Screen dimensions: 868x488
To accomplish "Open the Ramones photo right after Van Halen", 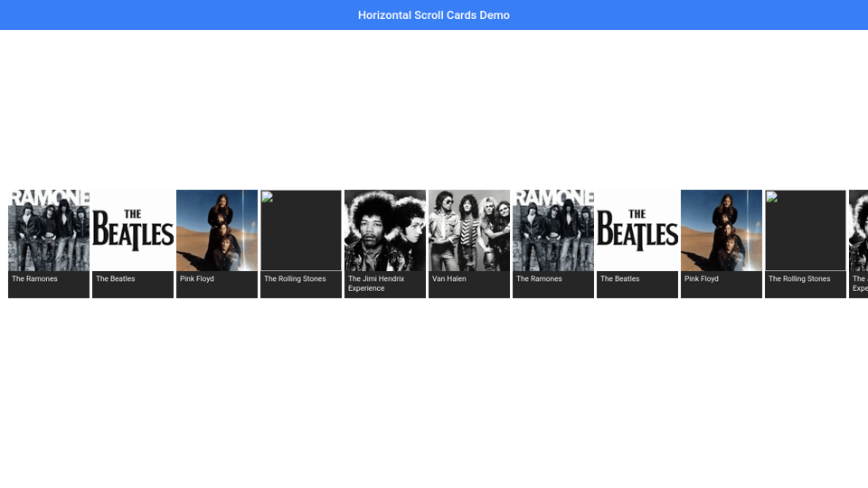I will point(553,230).
